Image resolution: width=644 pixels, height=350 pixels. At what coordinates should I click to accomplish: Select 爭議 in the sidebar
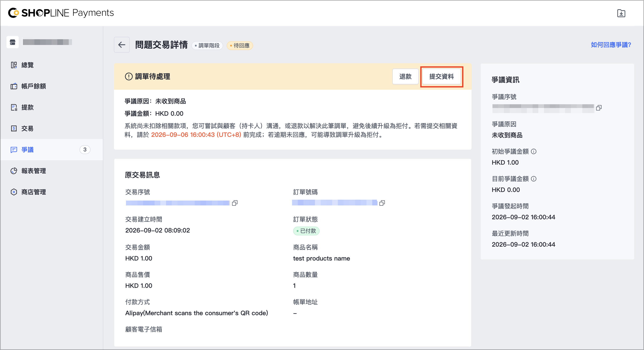click(x=52, y=150)
